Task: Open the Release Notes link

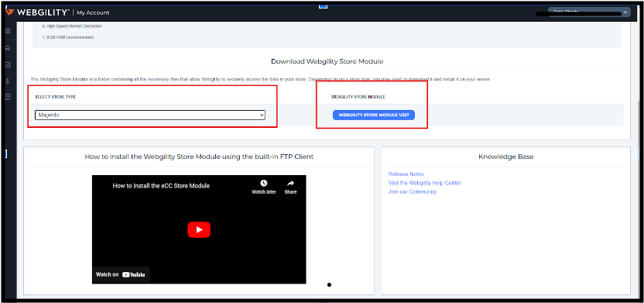Action: pyautogui.click(x=406, y=174)
